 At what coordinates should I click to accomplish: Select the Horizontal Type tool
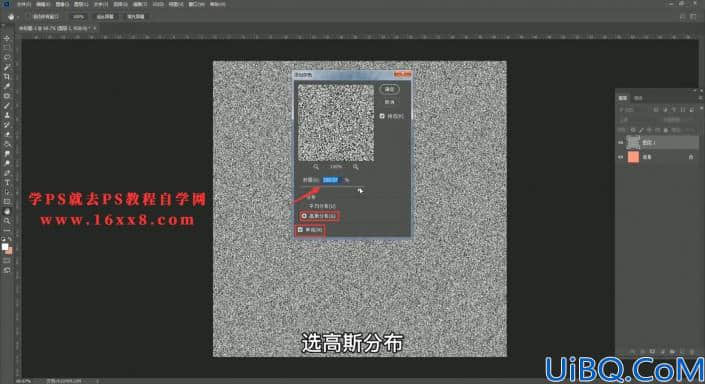pyautogui.click(x=7, y=183)
